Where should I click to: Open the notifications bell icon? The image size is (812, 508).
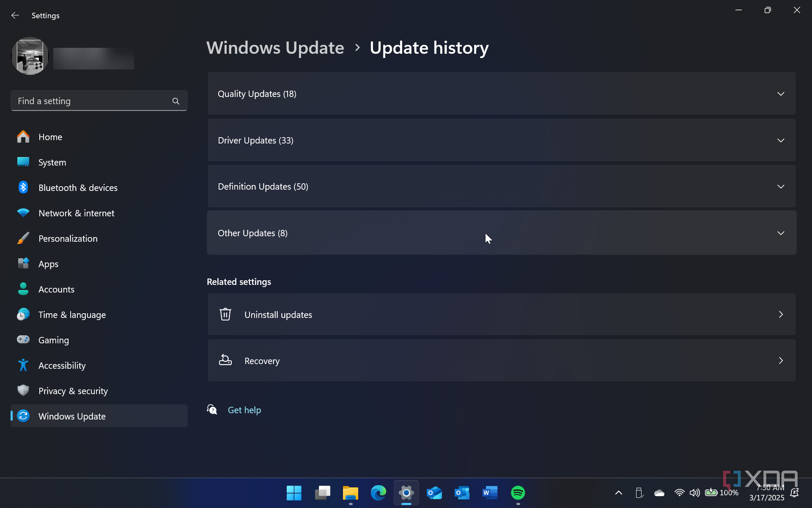(x=795, y=493)
